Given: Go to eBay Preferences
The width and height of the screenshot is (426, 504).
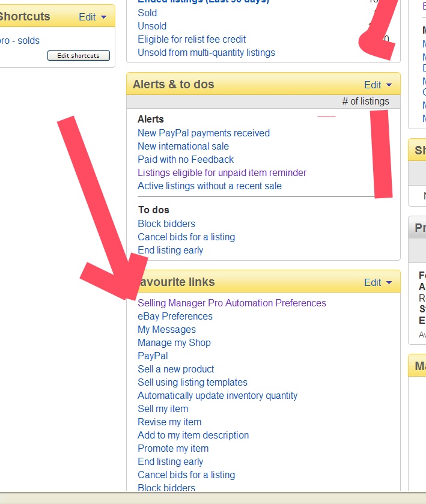Looking at the screenshot, I should tap(175, 316).
